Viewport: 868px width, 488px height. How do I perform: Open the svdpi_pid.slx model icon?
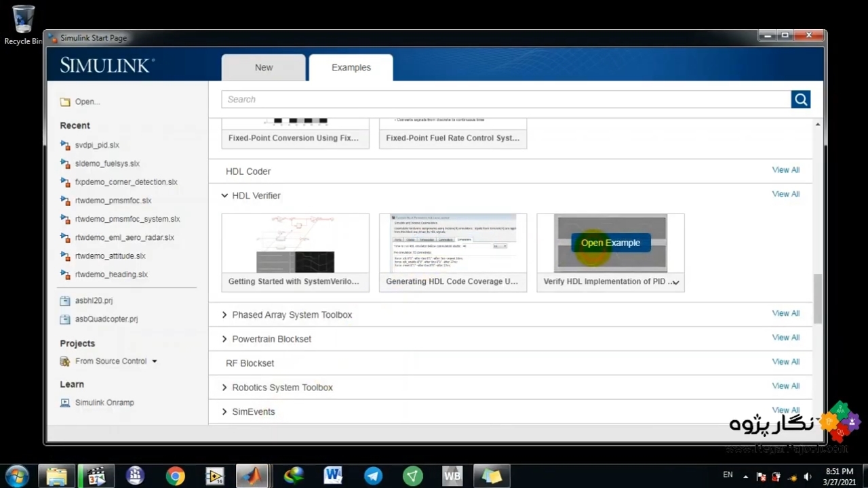[x=65, y=145]
